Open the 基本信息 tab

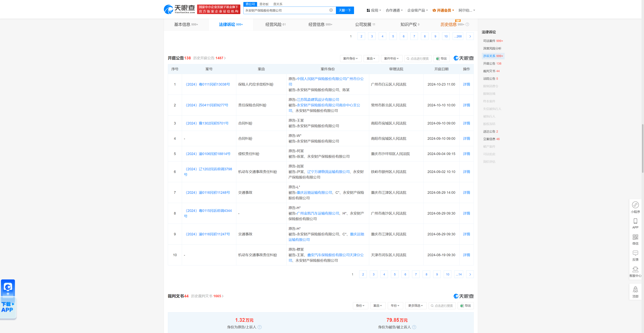coord(186,24)
